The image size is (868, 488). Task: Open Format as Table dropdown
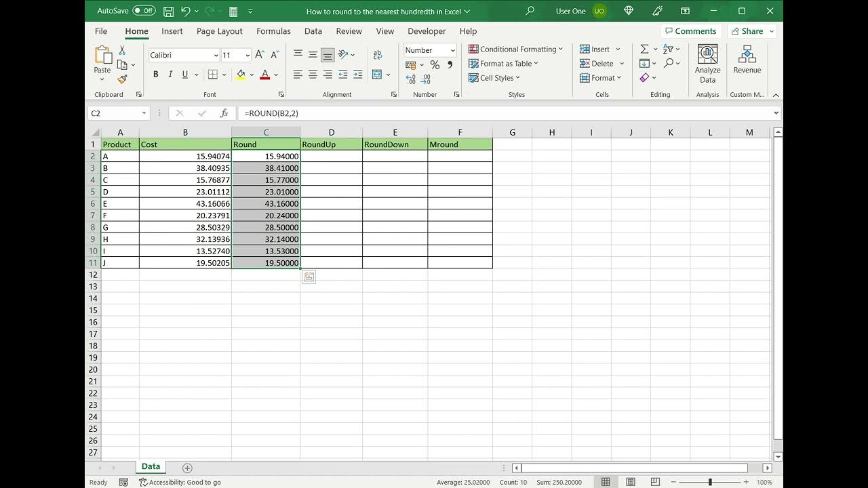point(503,64)
